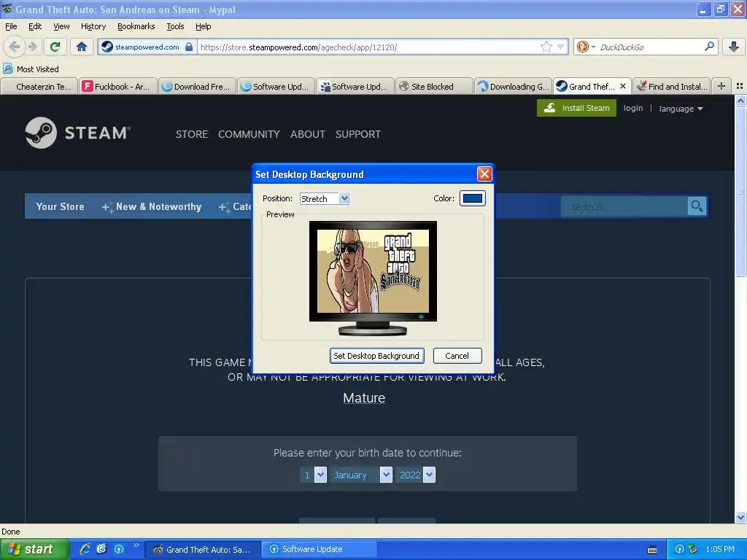Expand quick launch chevron on taskbar
This screenshot has width=747, height=560.
[136, 545]
